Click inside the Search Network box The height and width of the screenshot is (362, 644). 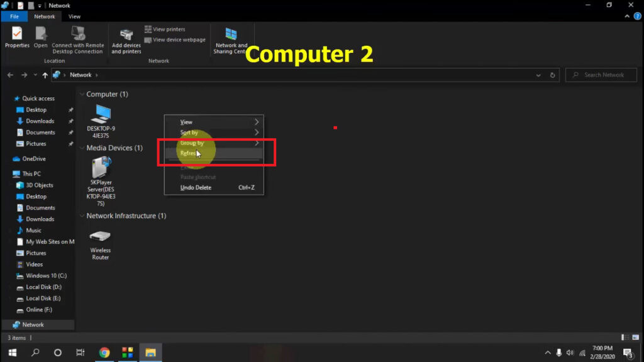click(601, 75)
